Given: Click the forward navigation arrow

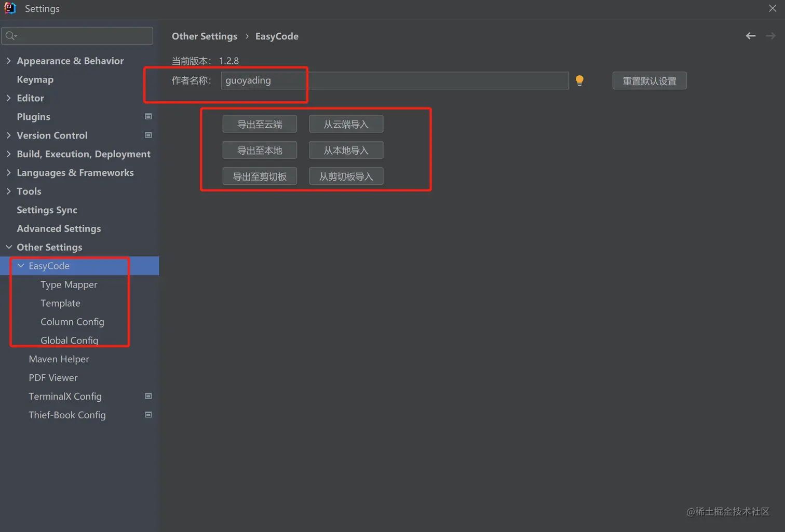Looking at the screenshot, I should click(x=770, y=36).
